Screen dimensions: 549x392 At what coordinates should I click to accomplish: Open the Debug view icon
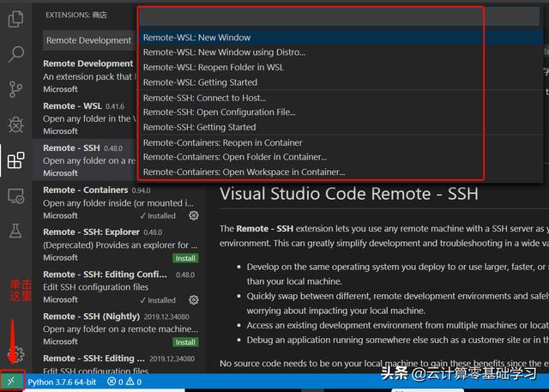point(15,124)
